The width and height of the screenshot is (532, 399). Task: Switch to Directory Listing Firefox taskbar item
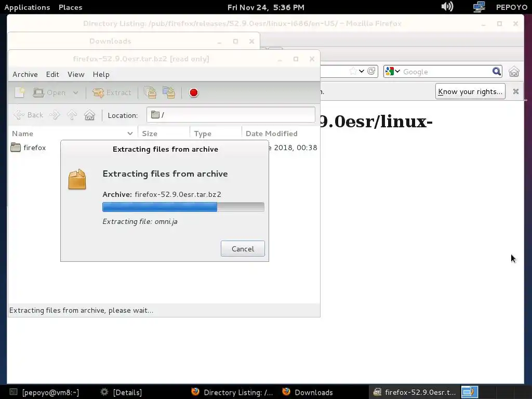click(x=232, y=392)
